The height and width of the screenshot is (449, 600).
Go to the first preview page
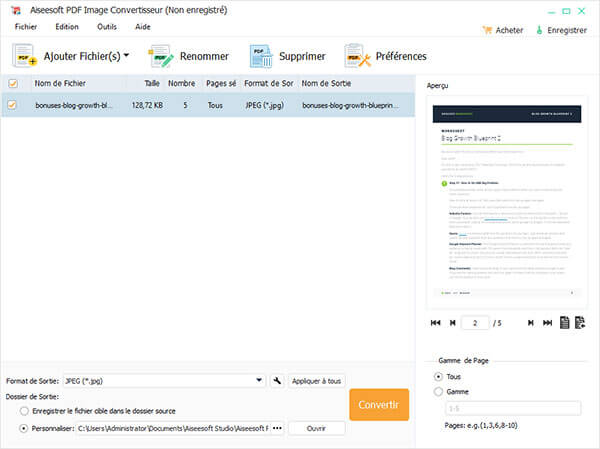[435, 323]
